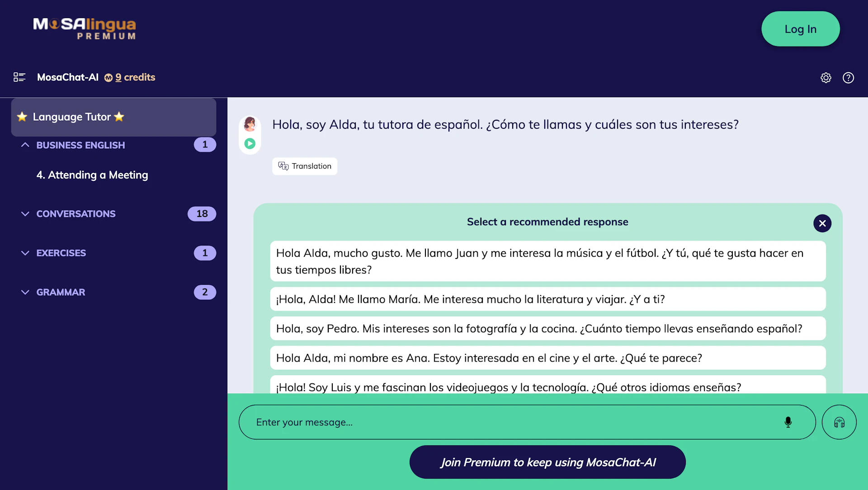Open the 9 credits link
The width and height of the screenshot is (868, 490).
pos(135,77)
